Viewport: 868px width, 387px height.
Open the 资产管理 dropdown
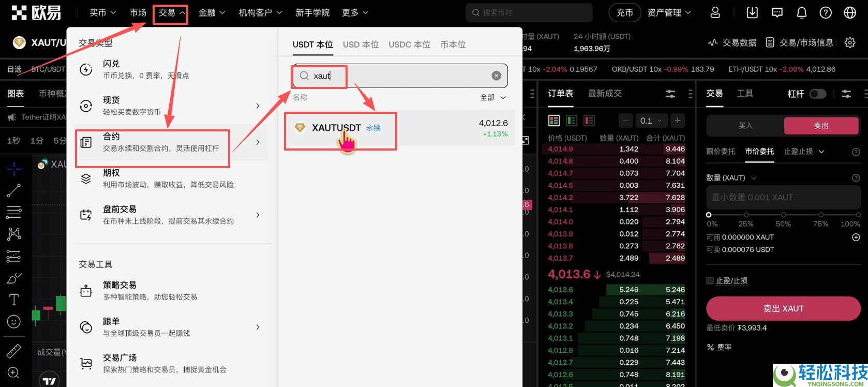[x=669, y=12]
